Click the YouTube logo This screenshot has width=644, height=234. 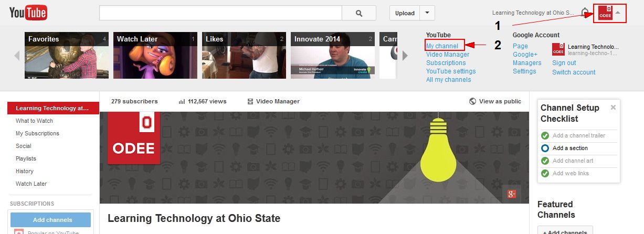pyautogui.click(x=28, y=13)
